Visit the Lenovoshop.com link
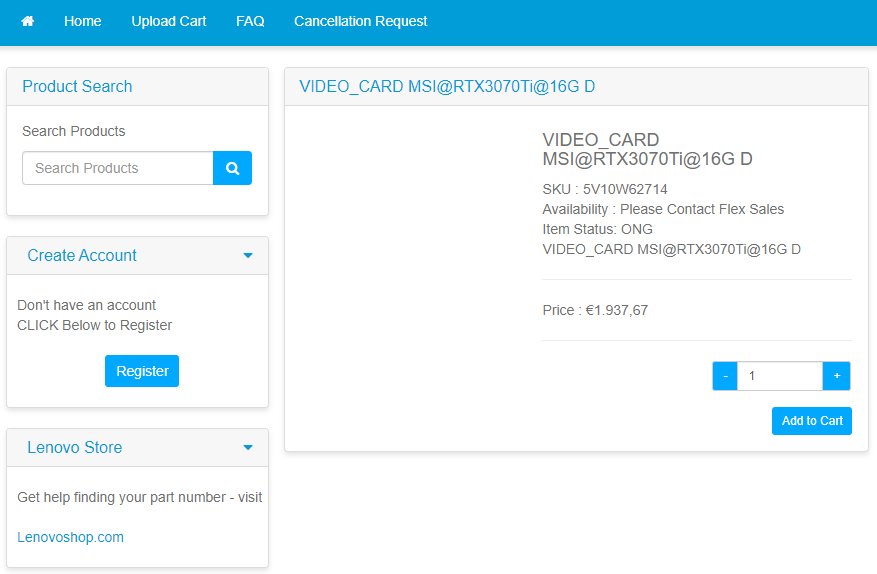The height and width of the screenshot is (574, 877). tap(70, 537)
